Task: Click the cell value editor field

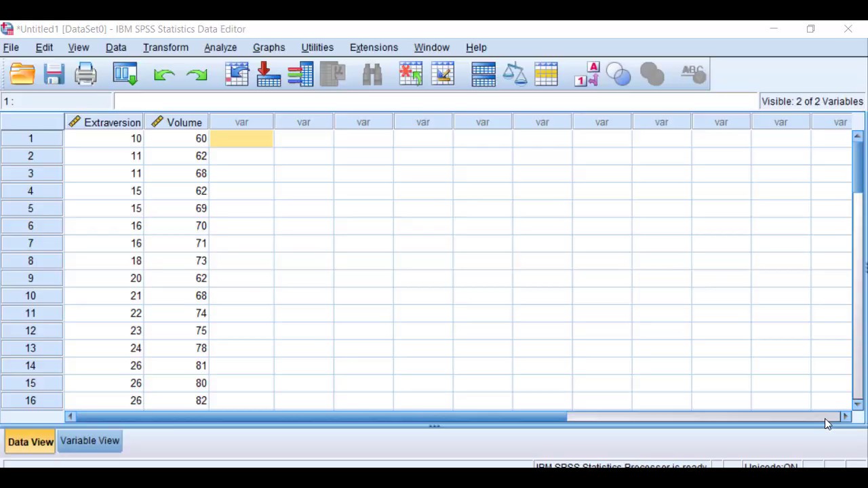Action: 436,102
